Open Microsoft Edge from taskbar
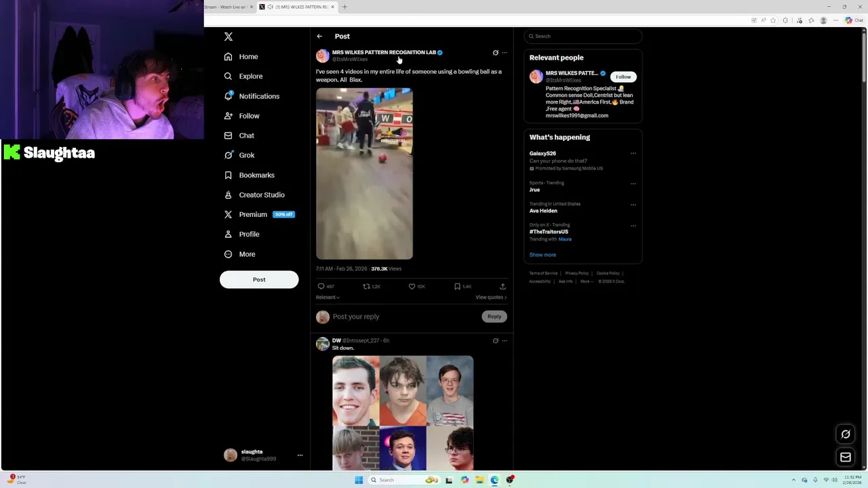Image resolution: width=868 pixels, height=488 pixels. pyautogui.click(x=494, y=480)
